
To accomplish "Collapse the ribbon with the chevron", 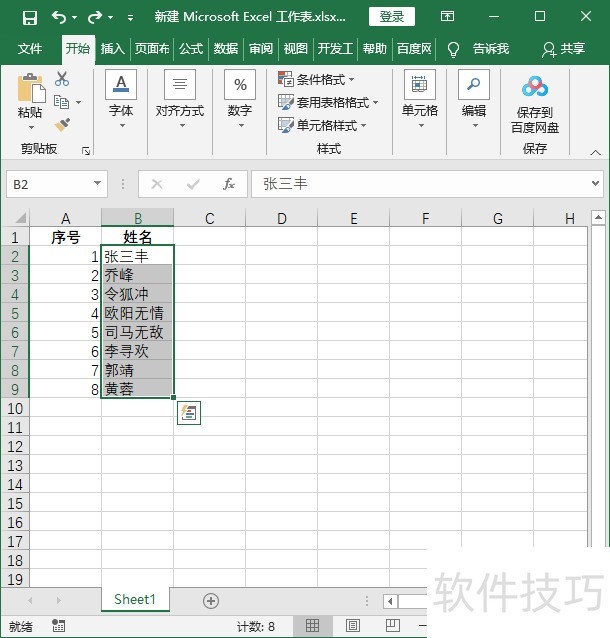I will point(595,153).
